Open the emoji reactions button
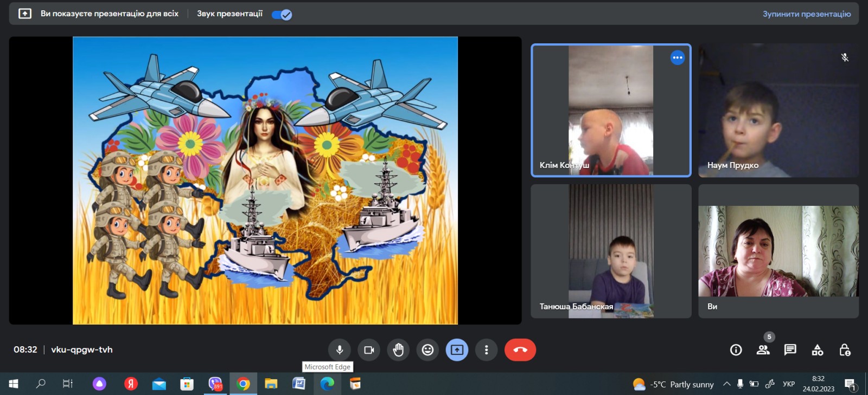 point(427,350)
